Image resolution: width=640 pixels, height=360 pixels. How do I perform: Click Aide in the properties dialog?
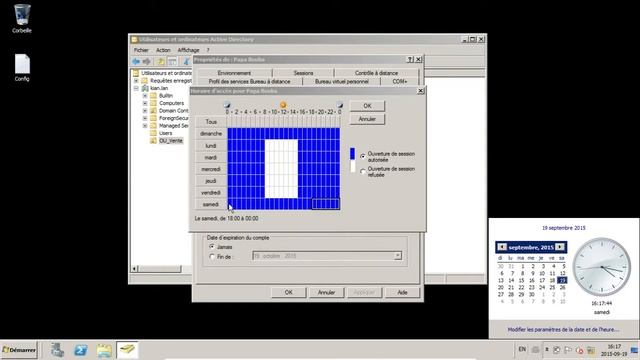tap(402, 292)
